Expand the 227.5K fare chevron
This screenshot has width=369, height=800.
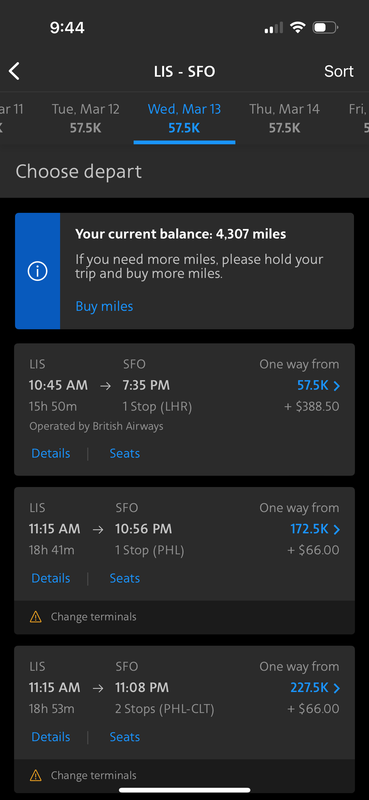tap(336, 688)
